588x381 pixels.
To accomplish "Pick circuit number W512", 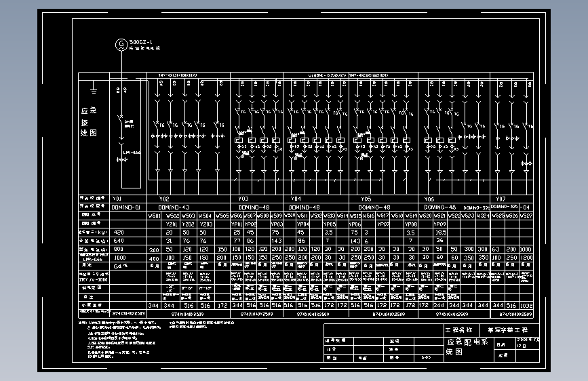I will click(316, 216).
